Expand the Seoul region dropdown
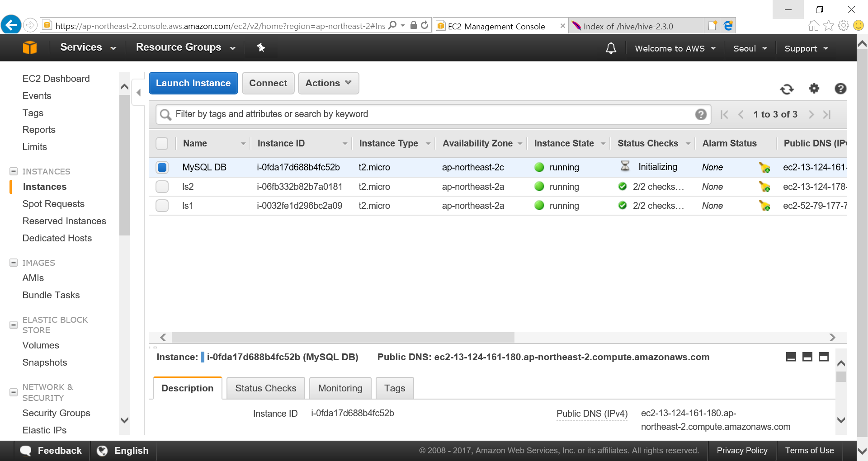 [750, 48]
